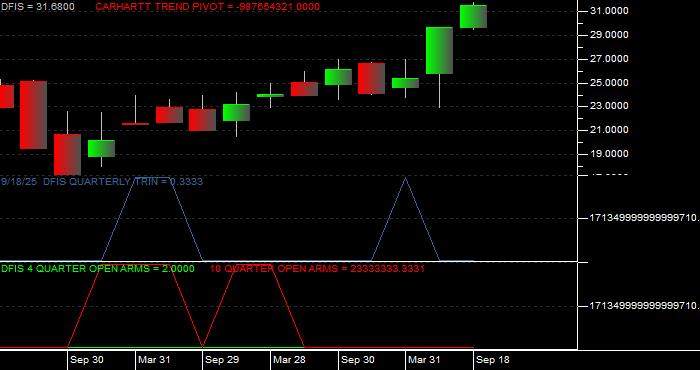The width and height of the screenshot is (700, 370).
Task: Click the Sep 18 date label
Action: (492, 360)
